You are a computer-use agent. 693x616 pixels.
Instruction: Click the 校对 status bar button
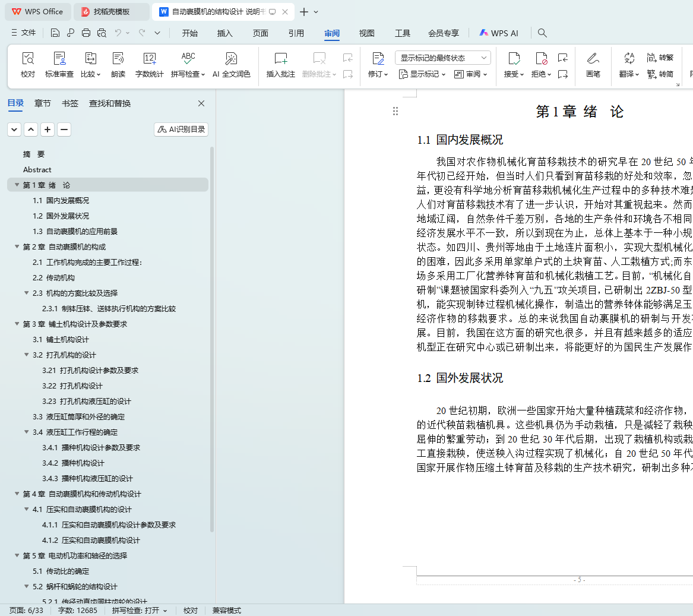click(x=191, y=610)
